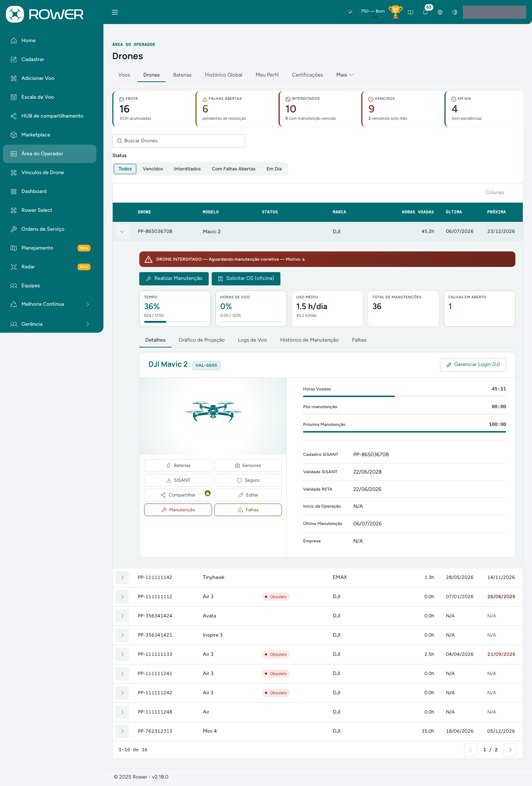Click the Escala de Voo calendar icon
Screen dimensions: 532x786
tap(14, 97)
